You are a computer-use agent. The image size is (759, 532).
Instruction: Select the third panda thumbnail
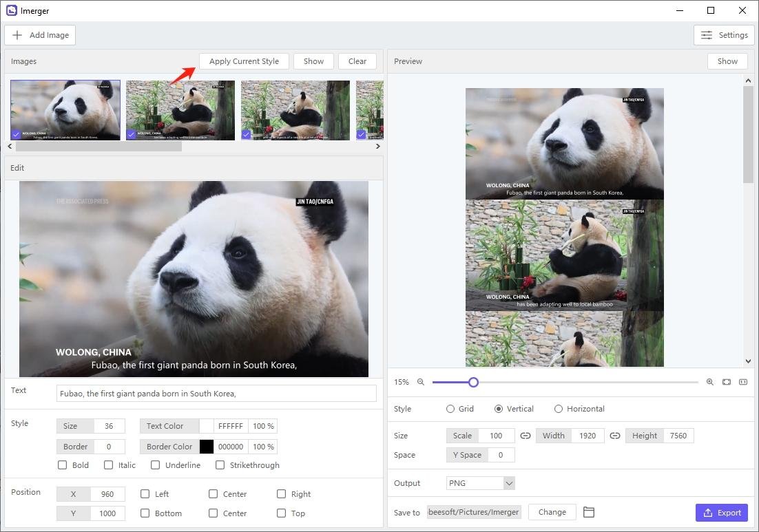pyautogui.click(x=295, y=110)
